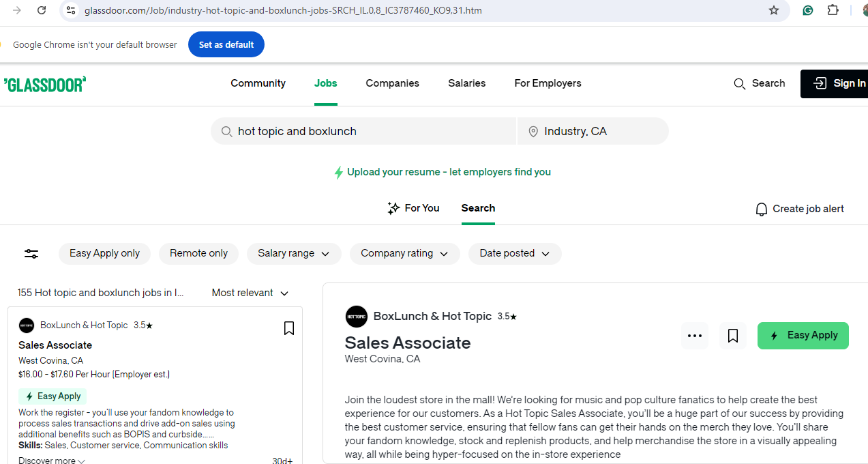The width and height of the screenshot is (868, 464).
Task: Bookmark the West Covina Sales Associate listing
Action: coord(288,328)
